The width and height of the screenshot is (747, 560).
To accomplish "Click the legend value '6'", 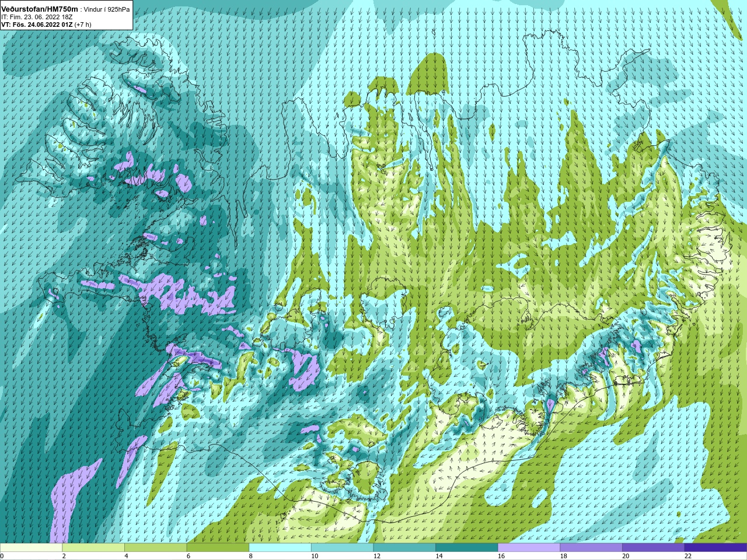I will [189, 556].
